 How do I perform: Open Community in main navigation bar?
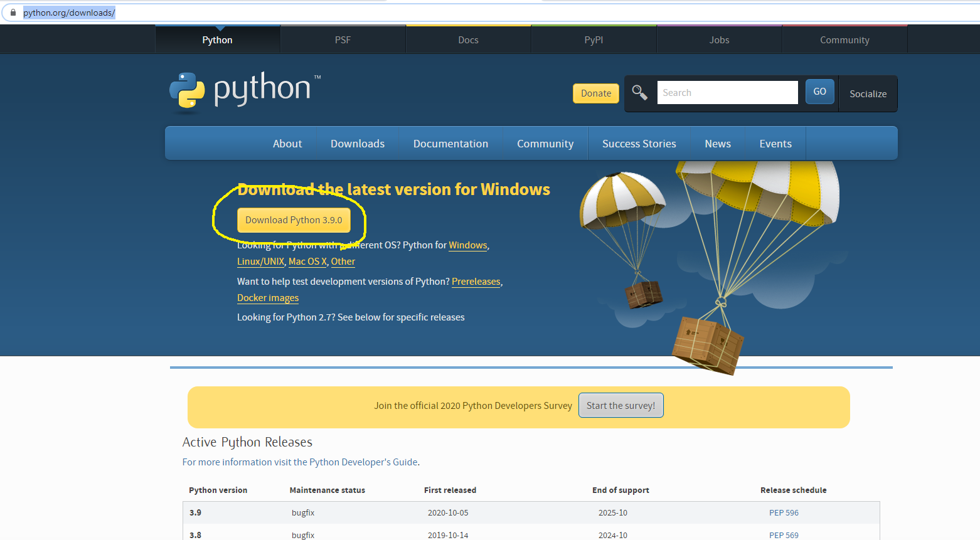pyautogui.click(x=545, y=144)
